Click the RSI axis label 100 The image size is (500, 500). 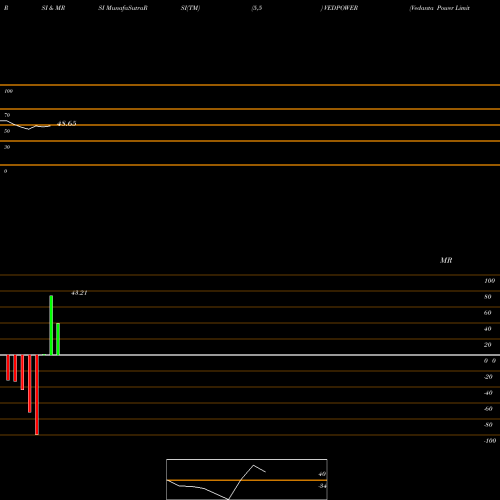point(9,91)
